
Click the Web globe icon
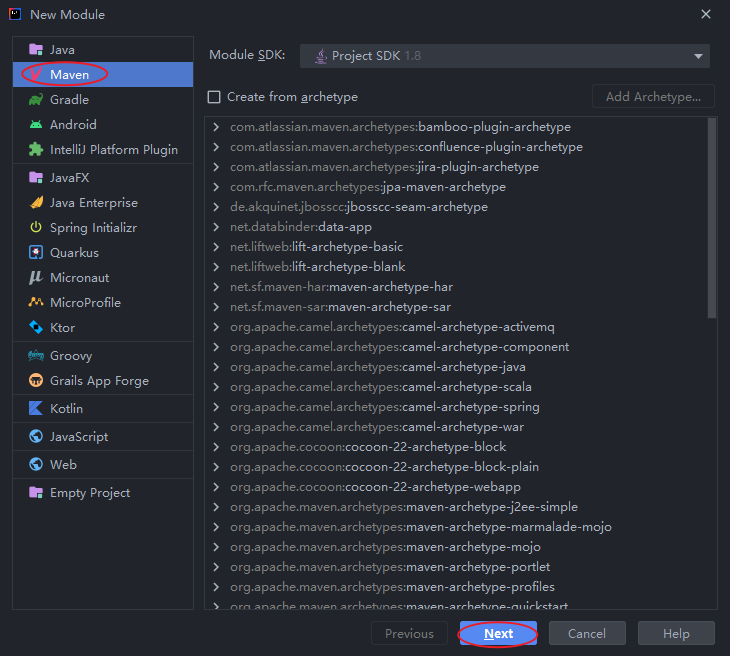pos(36,464)
